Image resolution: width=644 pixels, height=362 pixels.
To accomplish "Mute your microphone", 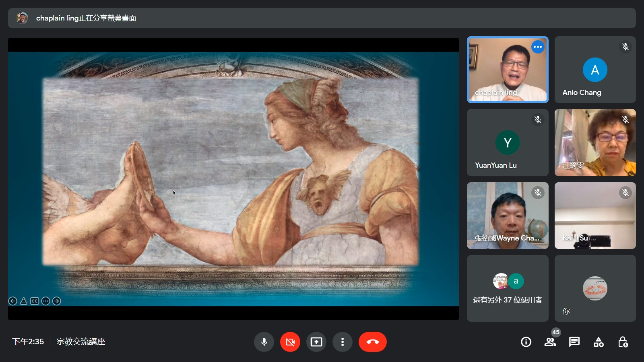I will [x=264, y=342].
